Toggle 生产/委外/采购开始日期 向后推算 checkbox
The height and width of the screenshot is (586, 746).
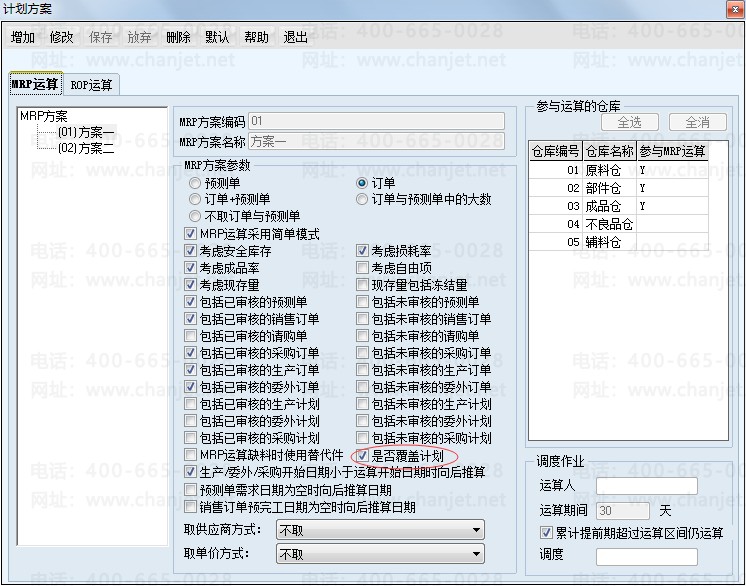coord(190,472)
